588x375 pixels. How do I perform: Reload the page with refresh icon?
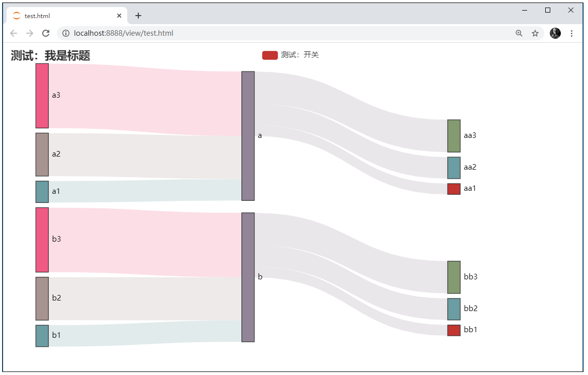point(46,33)
